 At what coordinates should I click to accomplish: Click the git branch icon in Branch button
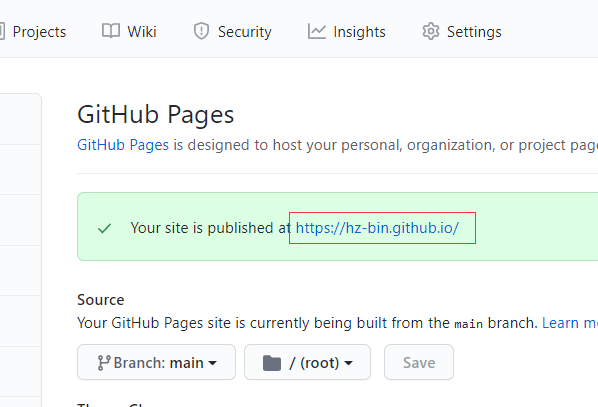[103, 362]
